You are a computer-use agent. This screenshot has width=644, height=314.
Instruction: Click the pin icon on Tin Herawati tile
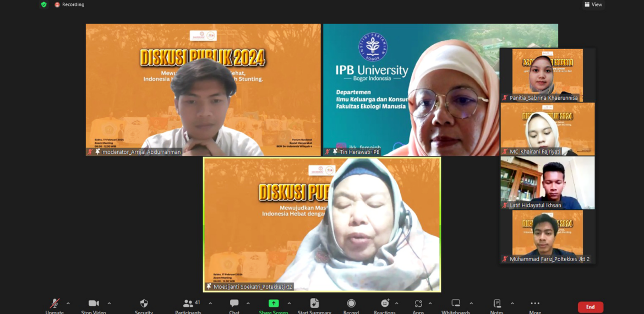[x=335, y=151]
